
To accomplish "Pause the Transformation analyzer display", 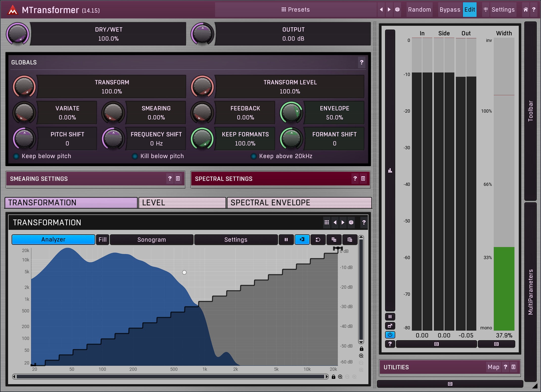I will pyautogui.click(x=286, y=239).
